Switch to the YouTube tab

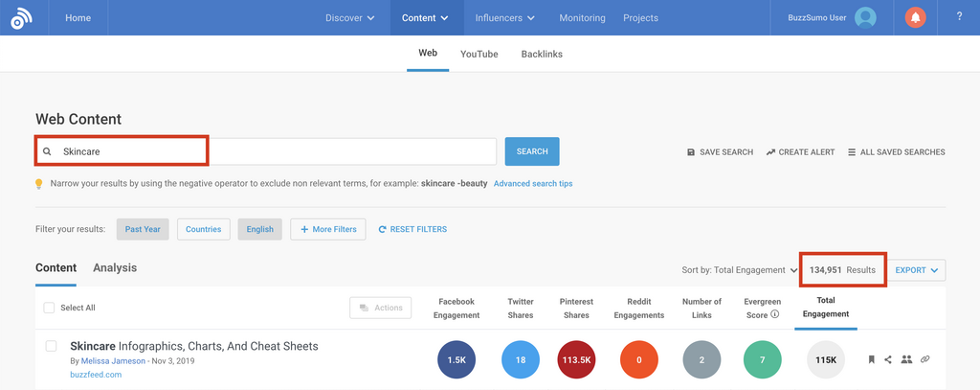click(479, 54)
